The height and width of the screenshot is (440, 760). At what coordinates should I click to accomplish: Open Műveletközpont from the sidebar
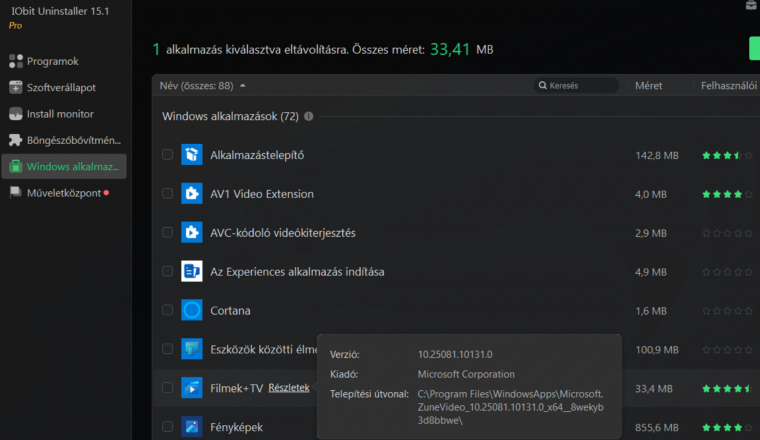tap(63, 192)
